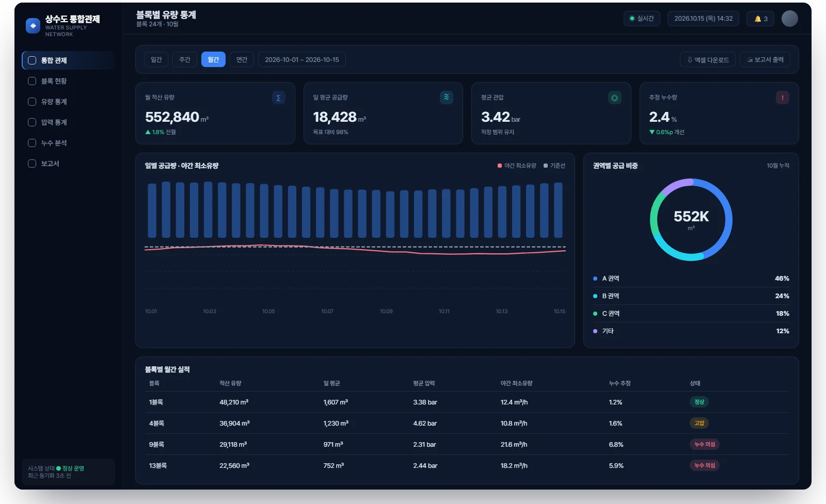Toggle the 야간 최소유량 legend swatch

coord(500,166)
